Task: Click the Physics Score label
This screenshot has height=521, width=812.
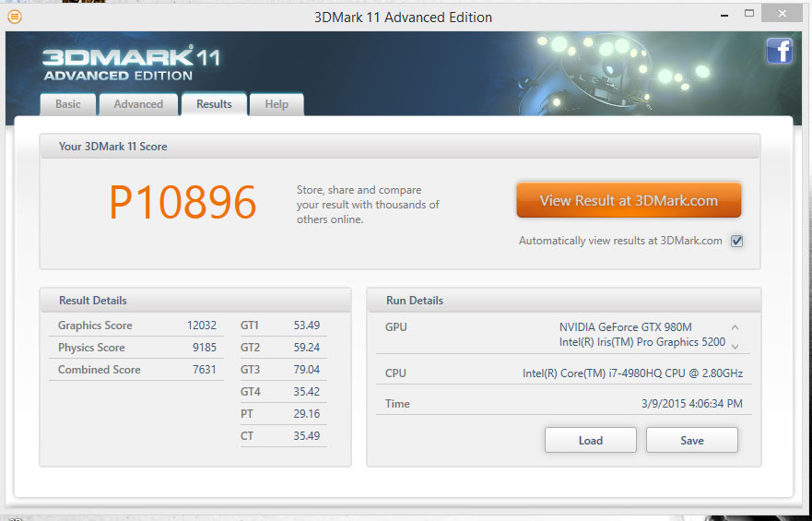Action: tap(91, 348)
